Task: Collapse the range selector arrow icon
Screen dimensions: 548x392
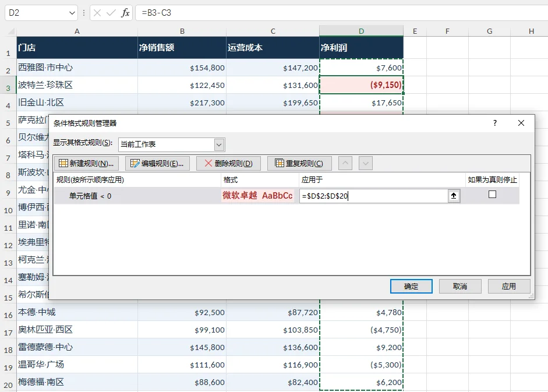Action: (x=454, y=196)
